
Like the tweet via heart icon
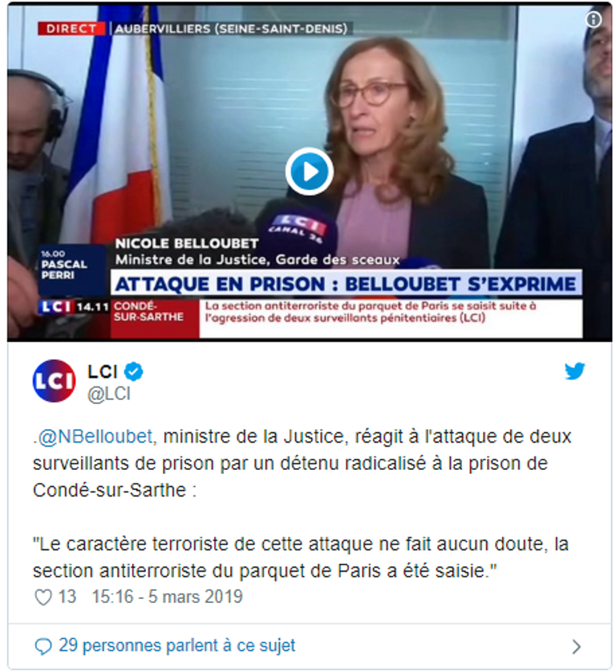coord(43,597)
